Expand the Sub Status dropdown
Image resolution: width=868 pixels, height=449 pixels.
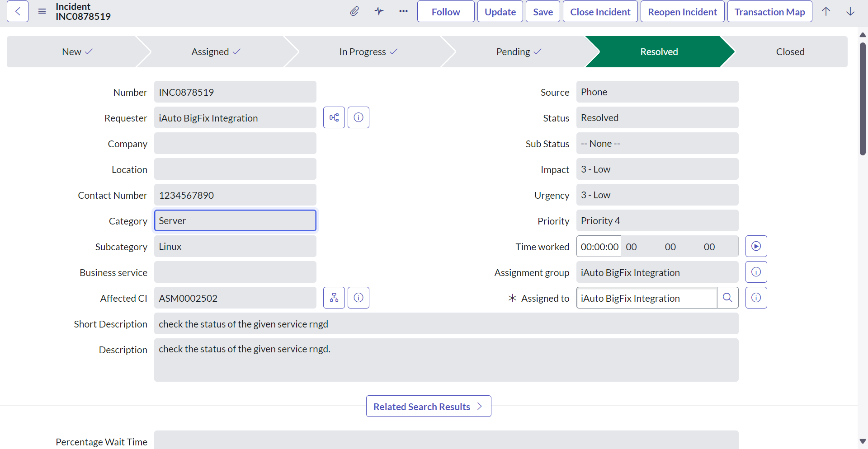click(x=657, y=143)
